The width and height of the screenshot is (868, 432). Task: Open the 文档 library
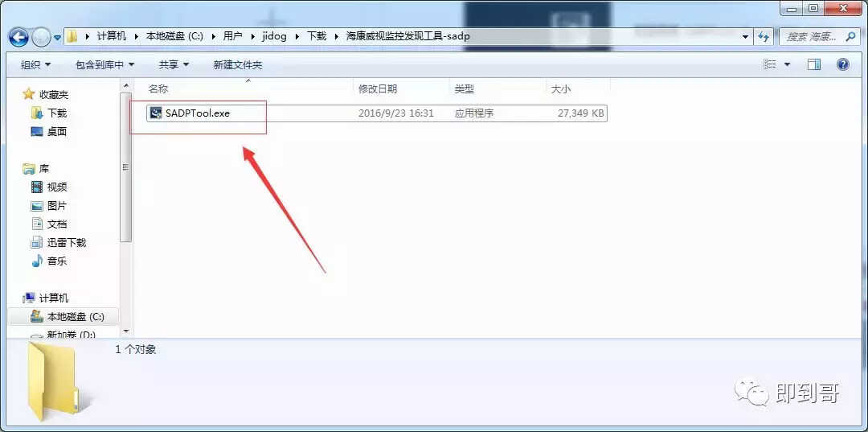tap(57, 224)
